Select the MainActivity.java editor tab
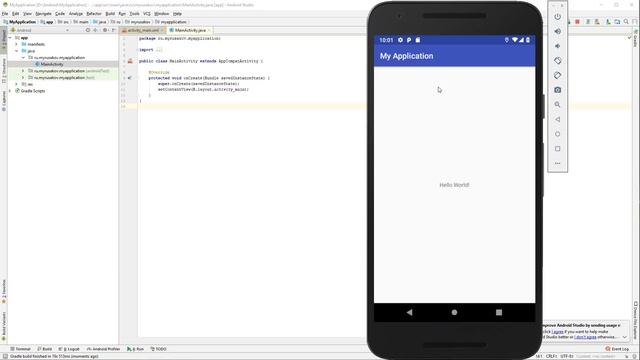640x360 pixels. (190, 30)
